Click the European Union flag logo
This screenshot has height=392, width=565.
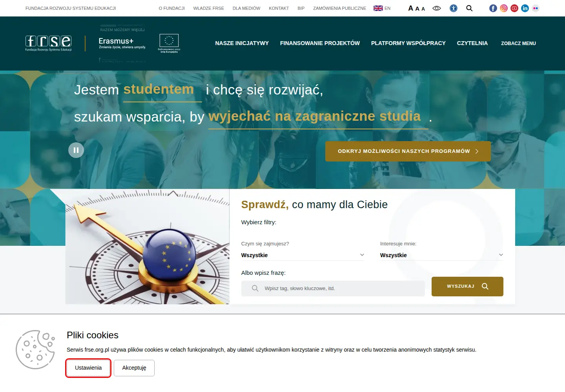(x=169, y=43)
